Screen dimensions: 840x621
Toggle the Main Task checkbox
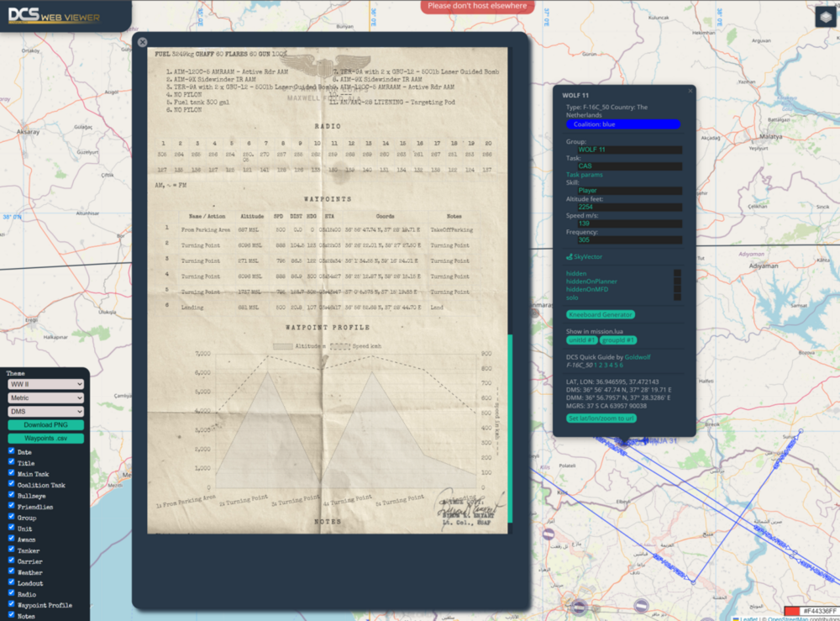pos(11,472)
